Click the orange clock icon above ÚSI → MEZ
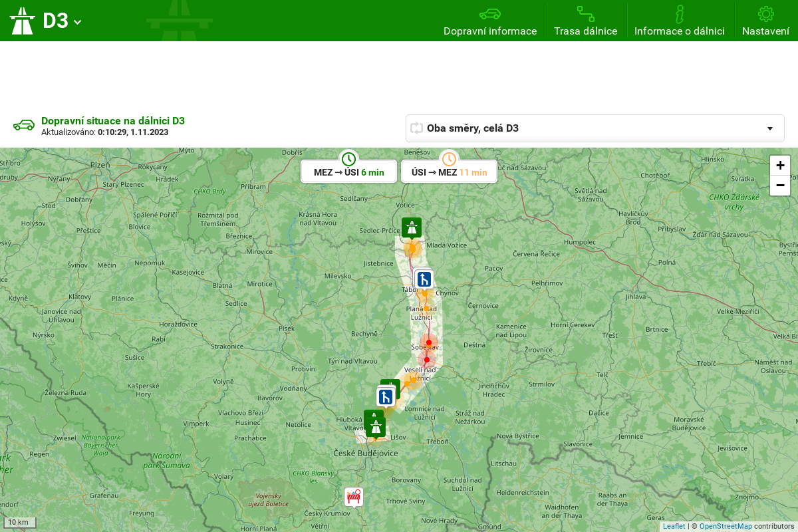Image resolution: width=798 pixels, height=532 pixels. coord(449,159)
